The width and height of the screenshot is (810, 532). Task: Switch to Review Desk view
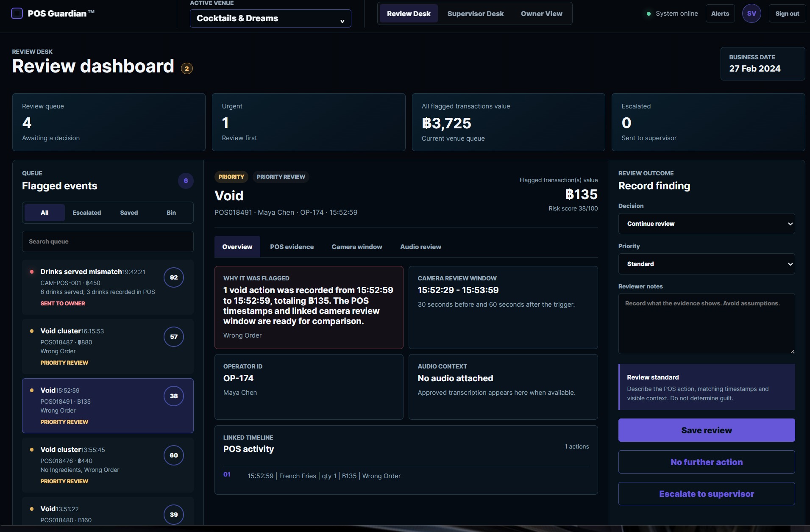point(409,14)
